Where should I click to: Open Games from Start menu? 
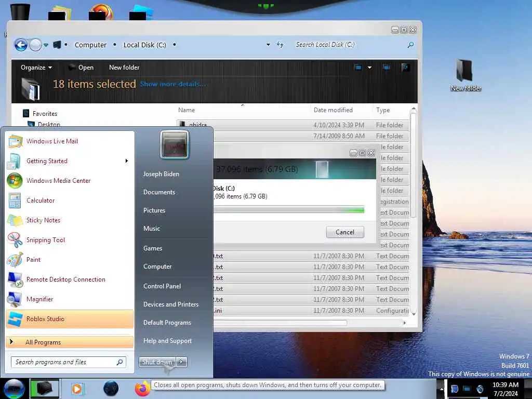coord(153,248)
